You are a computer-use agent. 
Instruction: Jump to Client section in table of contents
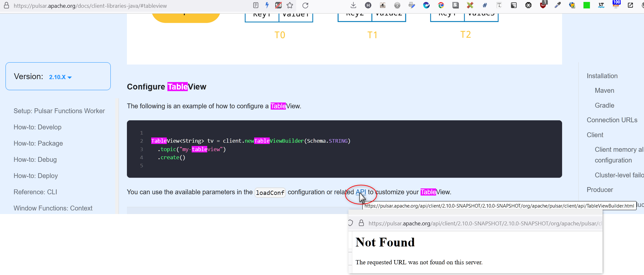pos(595,135)
